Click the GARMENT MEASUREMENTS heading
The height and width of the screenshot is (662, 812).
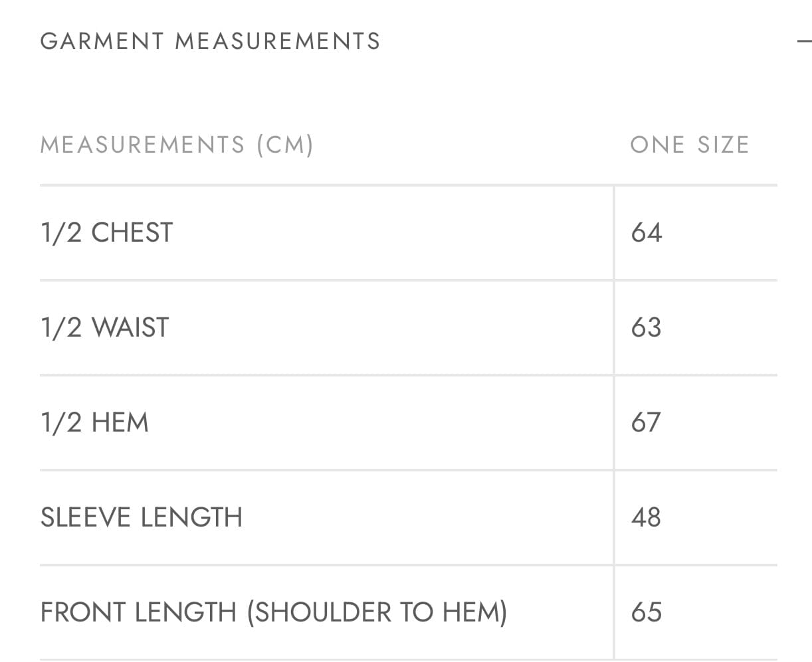pos(210,41)
